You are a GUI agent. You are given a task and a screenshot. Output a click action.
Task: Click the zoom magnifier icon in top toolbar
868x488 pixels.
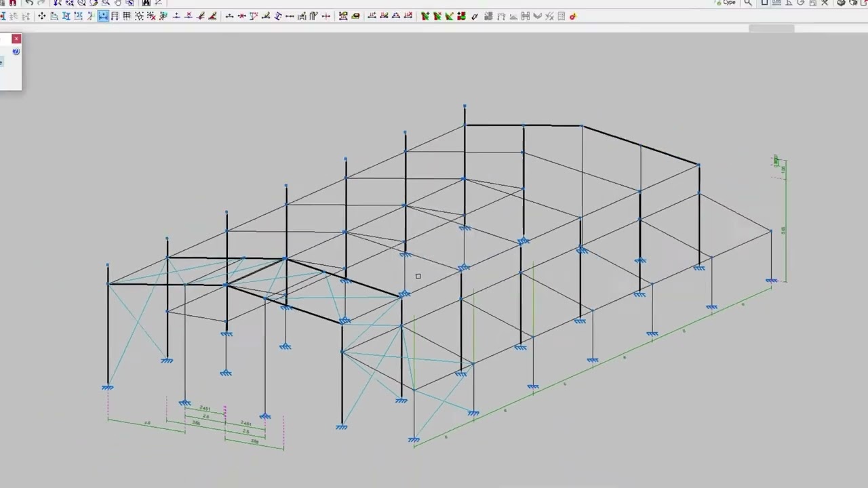pyautogui.click(x=81, y=3)
